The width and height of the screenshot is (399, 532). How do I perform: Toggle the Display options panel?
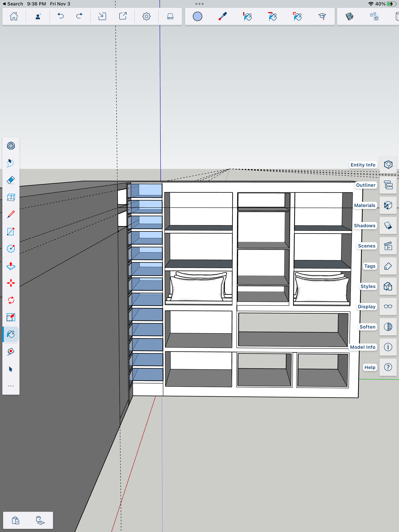point(388,306)
